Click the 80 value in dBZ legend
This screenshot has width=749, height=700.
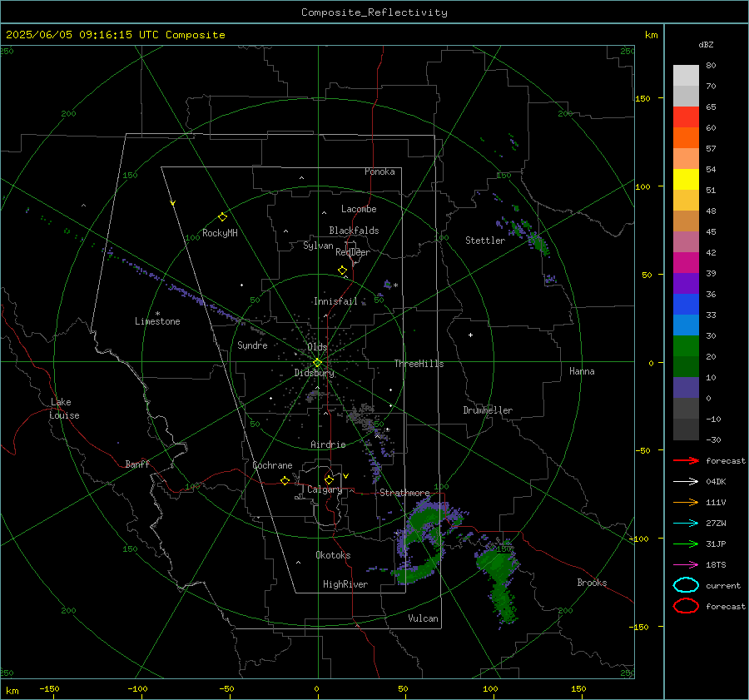(x=711, y=66)
